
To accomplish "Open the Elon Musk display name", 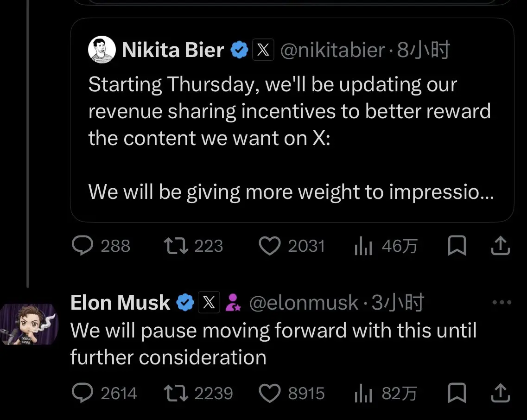I will [120, 303].
